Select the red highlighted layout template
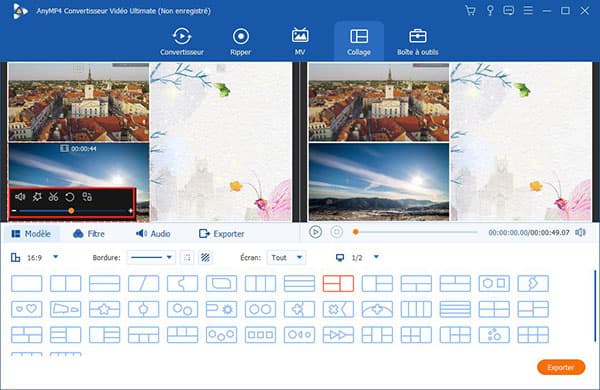Image resolution: width=600 pixels, height=390 pixels. click(x=338, y=284)
